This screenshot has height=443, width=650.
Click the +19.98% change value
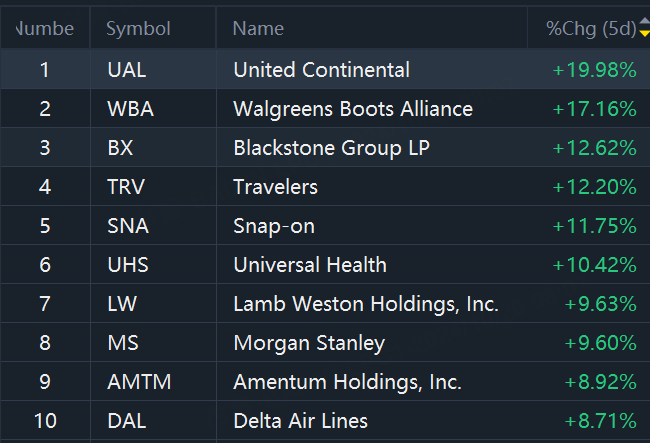[x=594, y=70]
